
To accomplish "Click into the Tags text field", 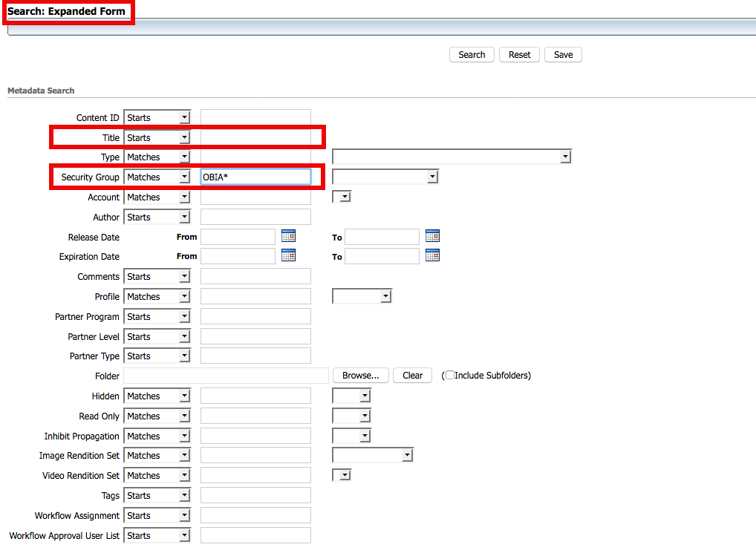I will click(255, 495).
